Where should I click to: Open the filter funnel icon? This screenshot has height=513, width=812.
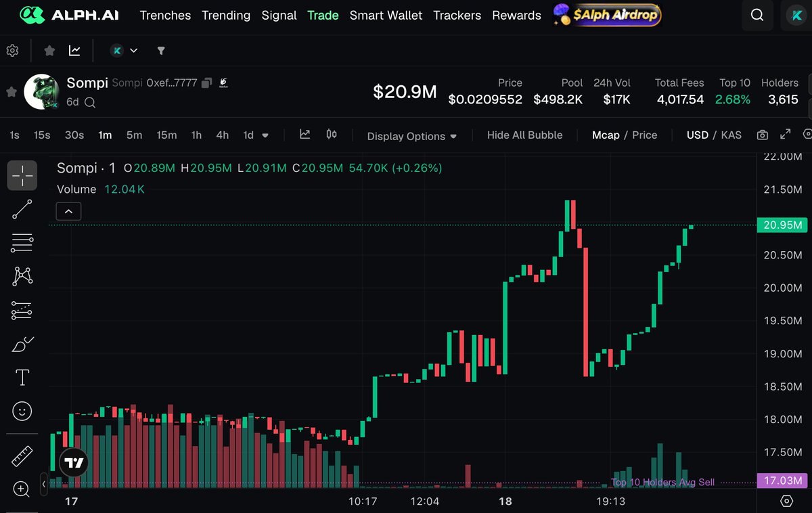[161, 51]
